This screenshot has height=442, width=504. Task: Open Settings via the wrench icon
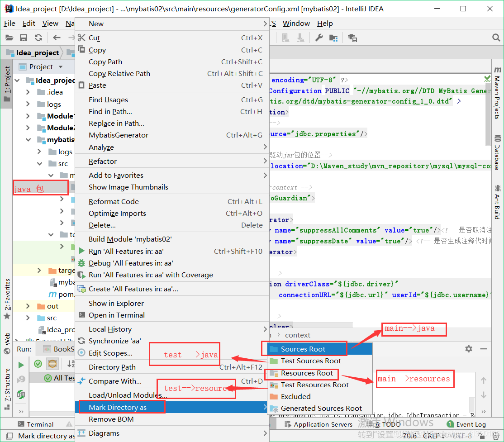click(319, 38)
